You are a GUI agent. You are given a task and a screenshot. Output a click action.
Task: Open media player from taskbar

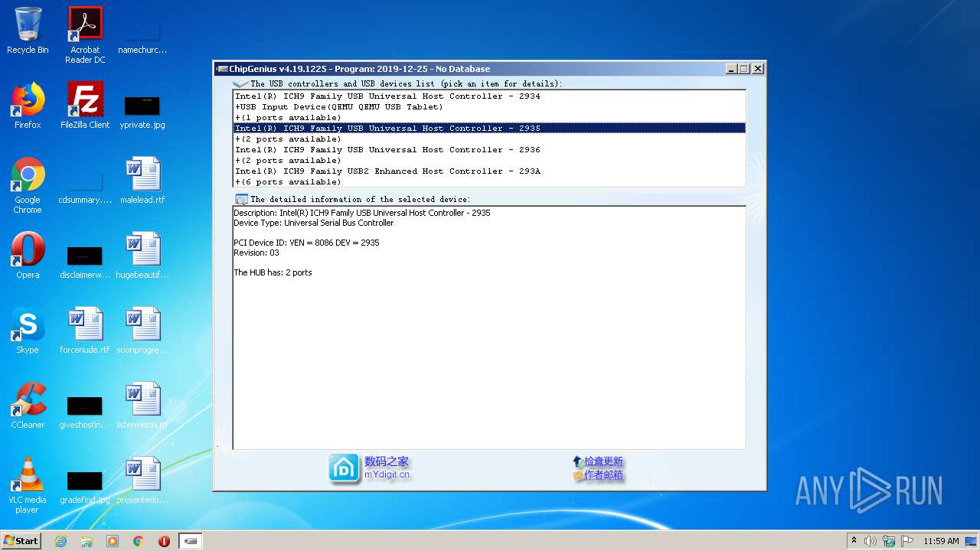pos(113,541)
